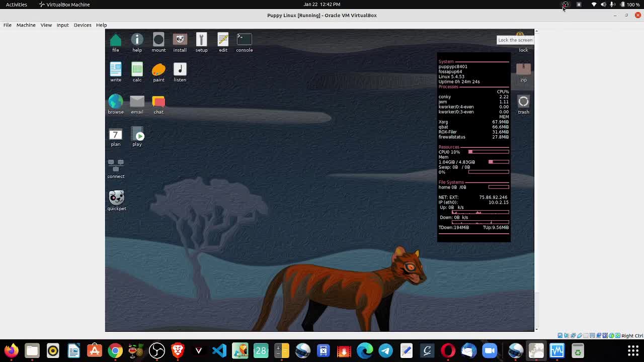Image resolution: width=644 pixels, height=362 pixels.
Task: Open the zip archive desktop icon
Action: coord(523,73)
